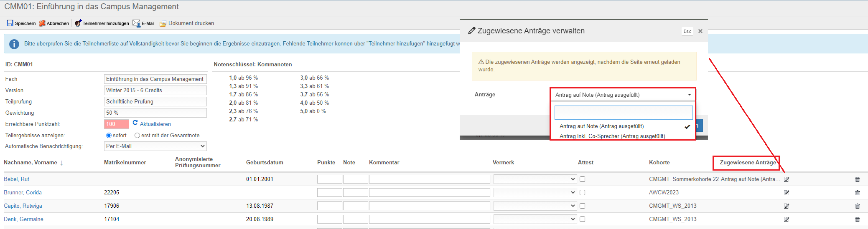This screenshot has height=229, width=868.
Task: Choose 'Antrag auf Note (Antrag ausgefüllt)' option in list
Action: click(x=623, y=126)
